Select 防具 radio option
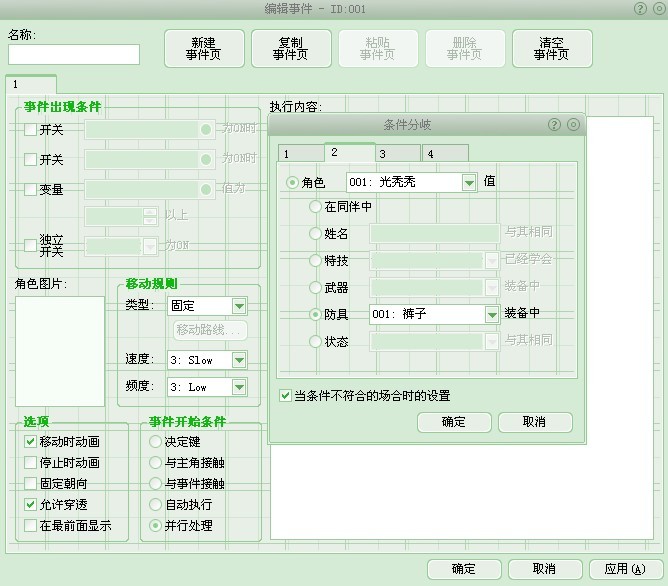This screenshot has width=668, height=586. point(315,314)
